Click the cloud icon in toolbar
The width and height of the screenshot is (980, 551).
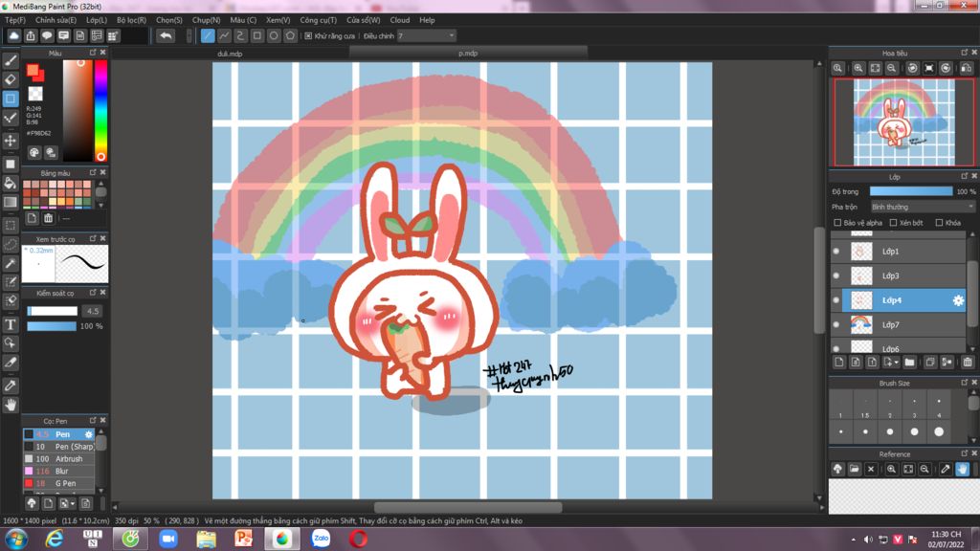click(13, 35)
